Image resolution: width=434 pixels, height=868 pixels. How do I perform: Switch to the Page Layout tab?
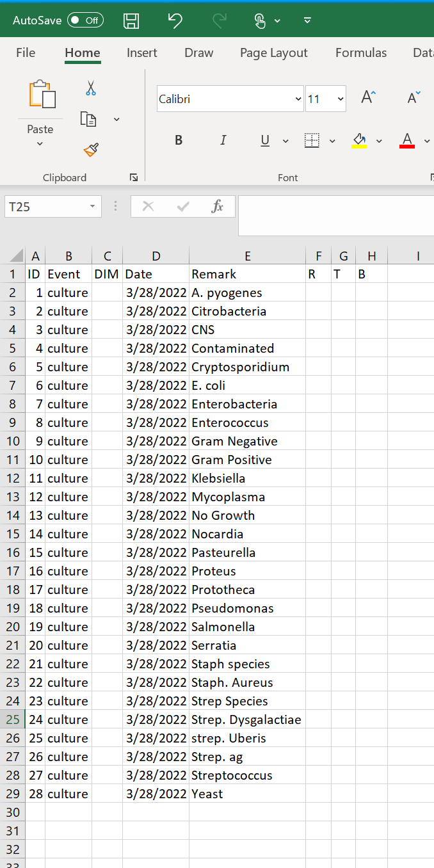[273, 53]
